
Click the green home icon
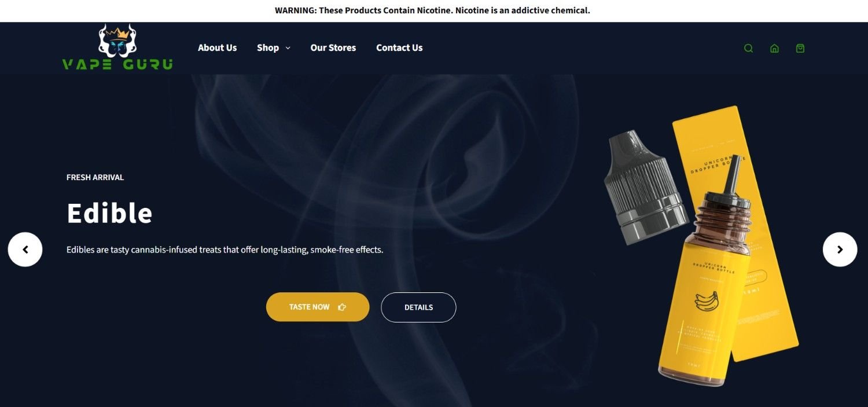774,48
